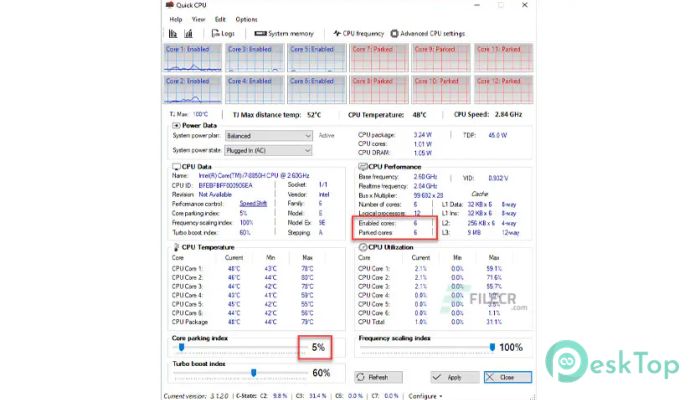Click the CPU Package temperature row
The height and width of the screenshot is (400, 700).
(x=243, y=322)
